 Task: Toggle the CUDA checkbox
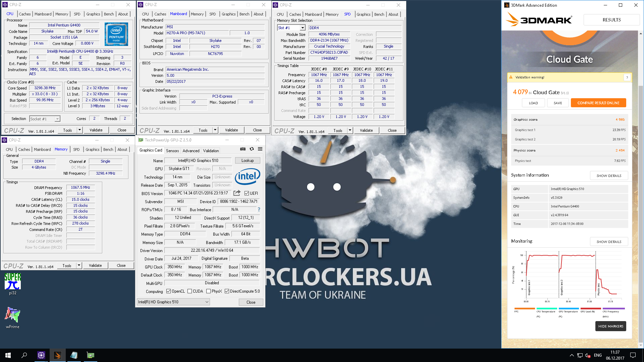pos(190,291)
